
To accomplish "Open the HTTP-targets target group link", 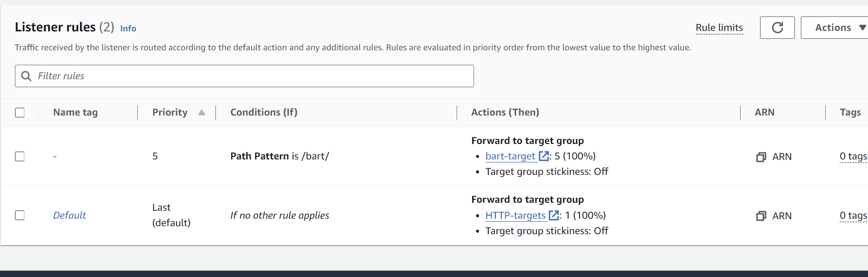I will coord(515,215).
